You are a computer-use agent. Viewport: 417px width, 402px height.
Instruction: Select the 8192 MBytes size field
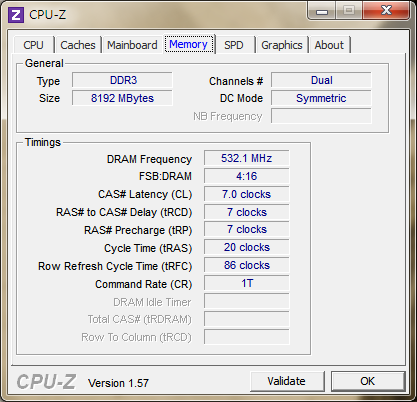[x=122, y=98]
